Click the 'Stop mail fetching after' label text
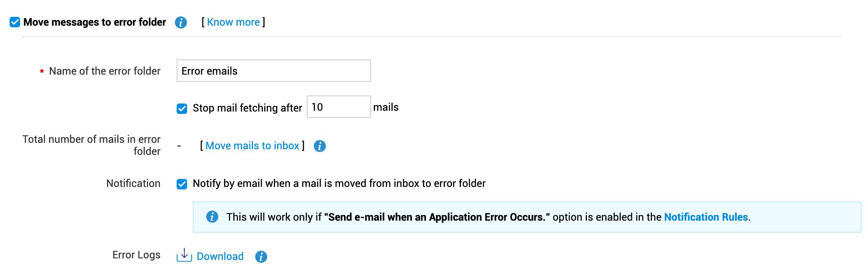Viewport: 868px width, 272px height. pyautogui.click(x=247, y=108)
